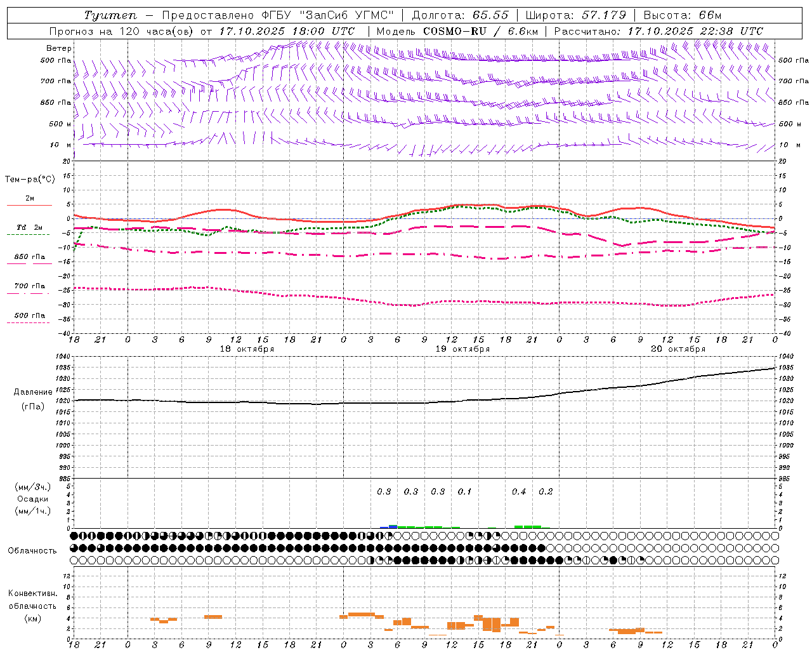
Task: Click the Рассчитано: 17.10.2025 22:38 UTC timestamp
Action: coord(658,31)
